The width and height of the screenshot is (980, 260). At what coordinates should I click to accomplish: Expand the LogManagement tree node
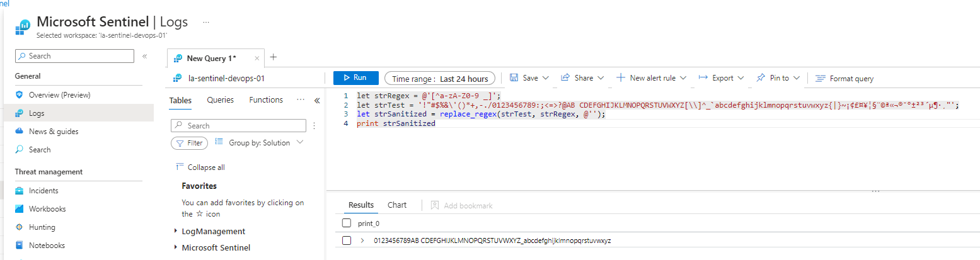point(176,232)
